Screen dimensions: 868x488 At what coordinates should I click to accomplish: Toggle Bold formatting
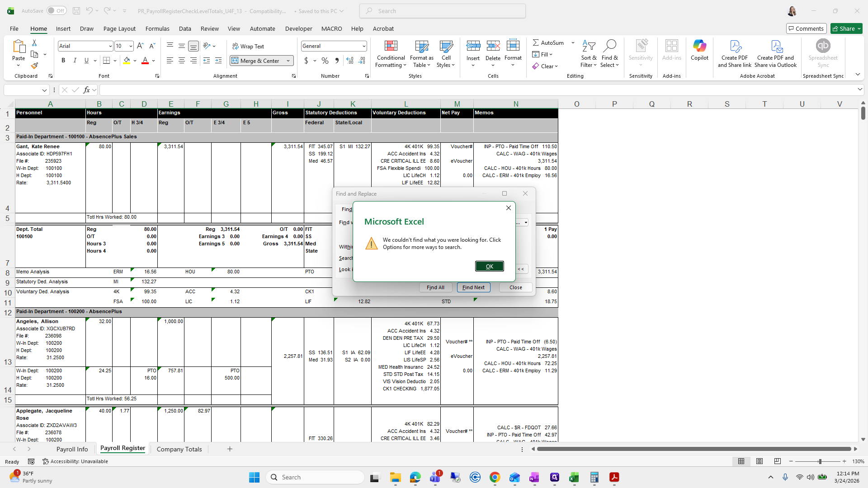tap(63, 61)
